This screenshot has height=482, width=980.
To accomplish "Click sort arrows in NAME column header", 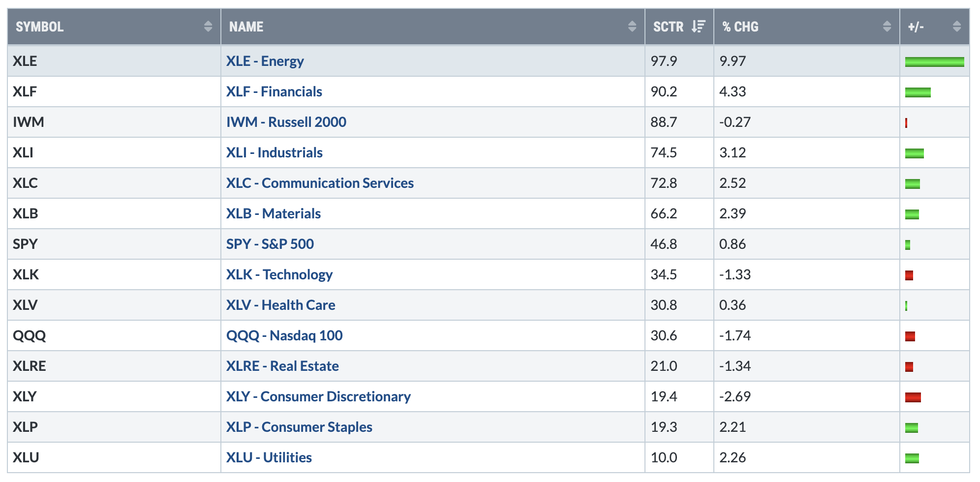I will coord(632,27).
